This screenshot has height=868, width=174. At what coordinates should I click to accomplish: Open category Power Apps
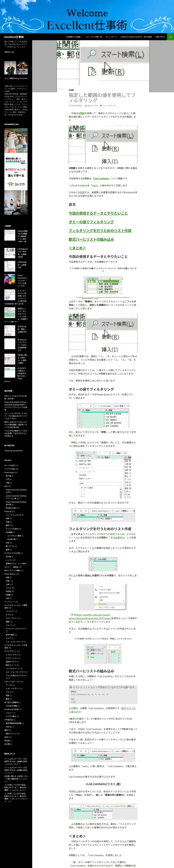point(9,472)
